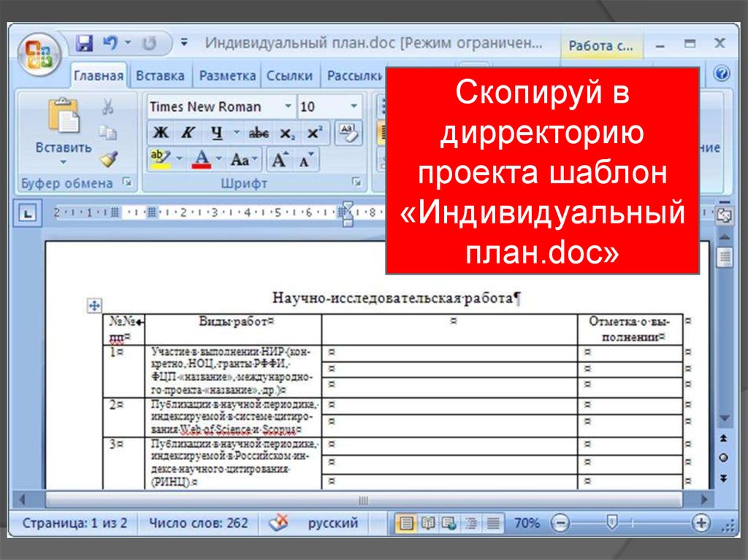Image resolution: width=748 pixels, height=560 pixels.
Task: Click the table move handle above the table
Action: (x=94, y=305)
